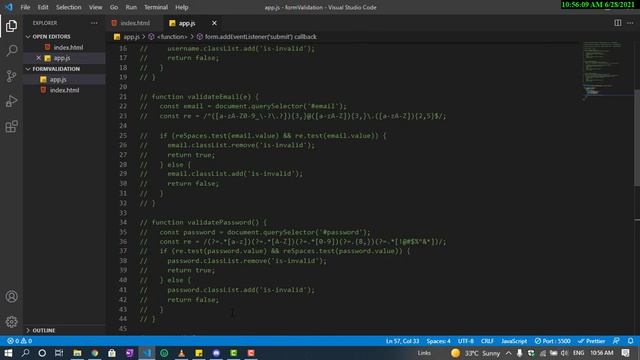This screenshot has height=360, width=640.
Task: Open the notifications bell in status bar
Action: tap(631, 341)
